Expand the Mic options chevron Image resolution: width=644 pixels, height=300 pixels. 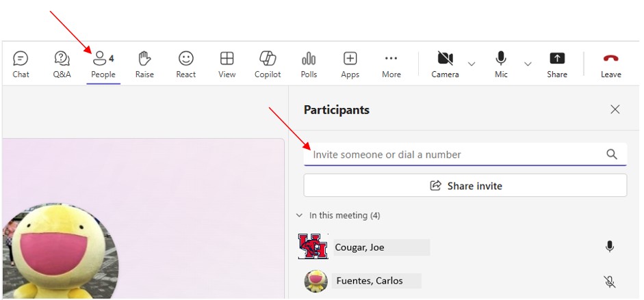pyautogui.click(x=528, y=64)
